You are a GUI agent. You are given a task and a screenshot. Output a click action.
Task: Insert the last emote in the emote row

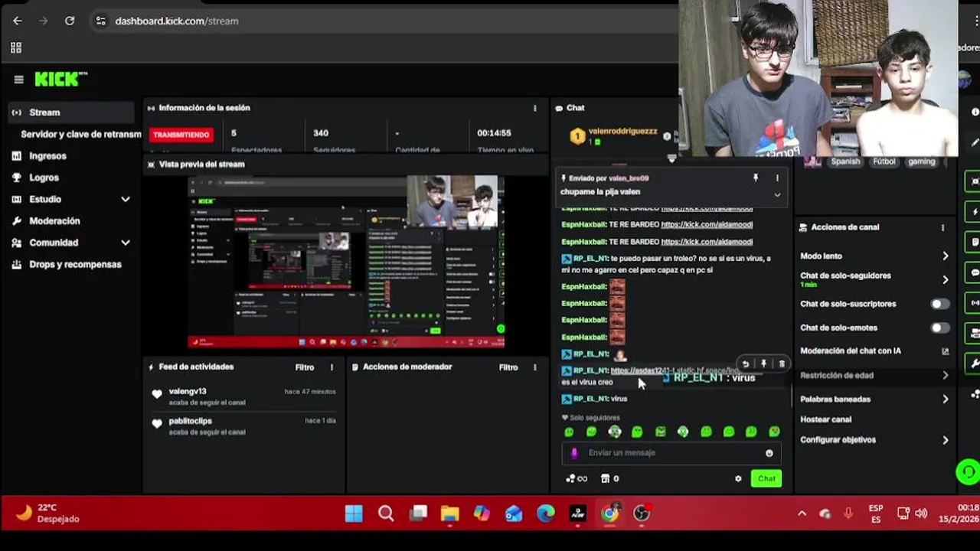(x=774, y=432)
